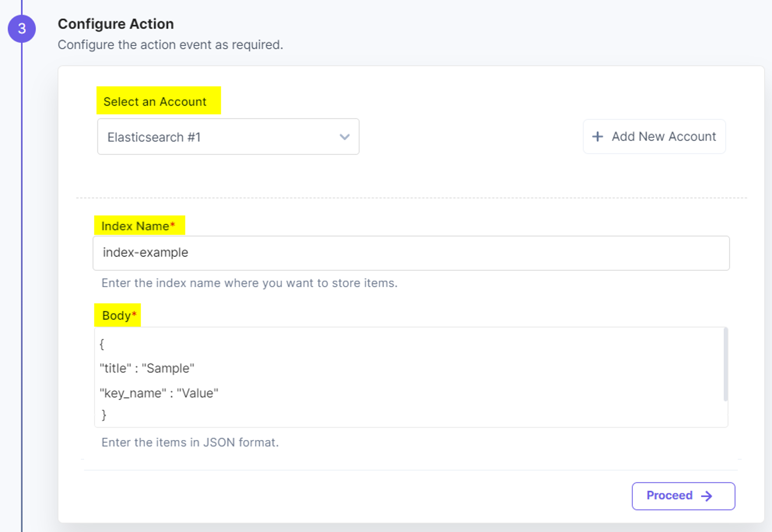Click the "Enter the items in JSON format." hint
Viewport: 772px width, 532px height.
190,442
